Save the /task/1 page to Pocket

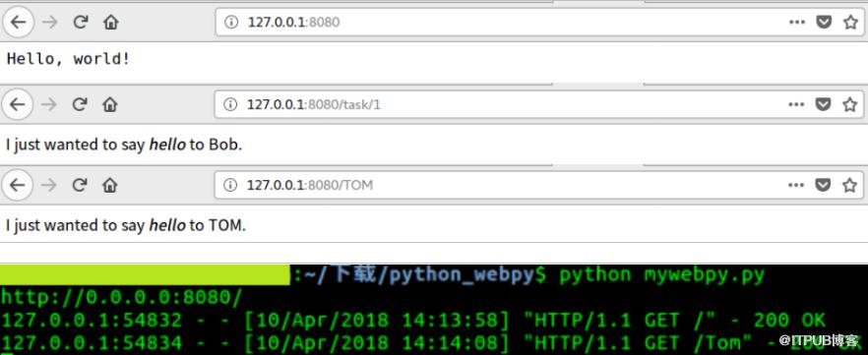824,104
